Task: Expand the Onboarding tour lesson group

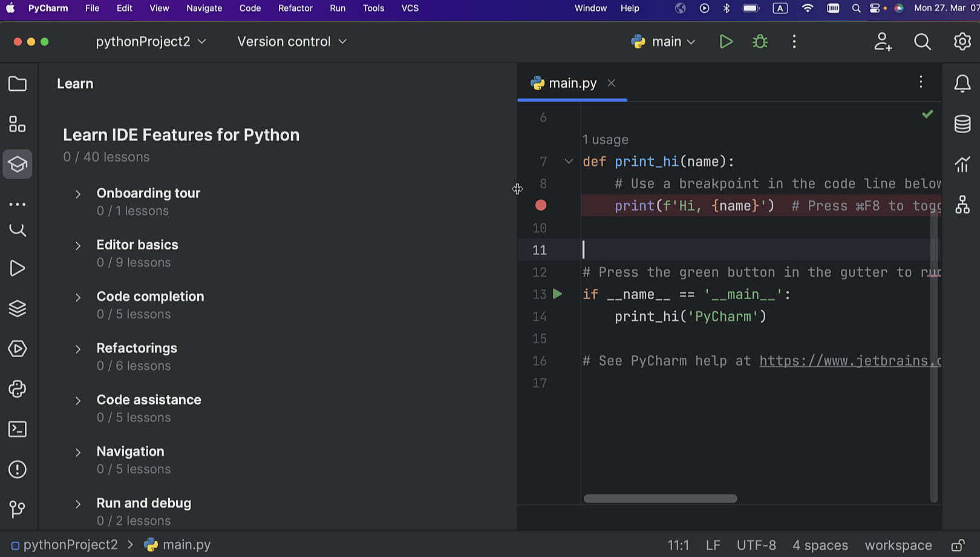Action: pos(78,194)
